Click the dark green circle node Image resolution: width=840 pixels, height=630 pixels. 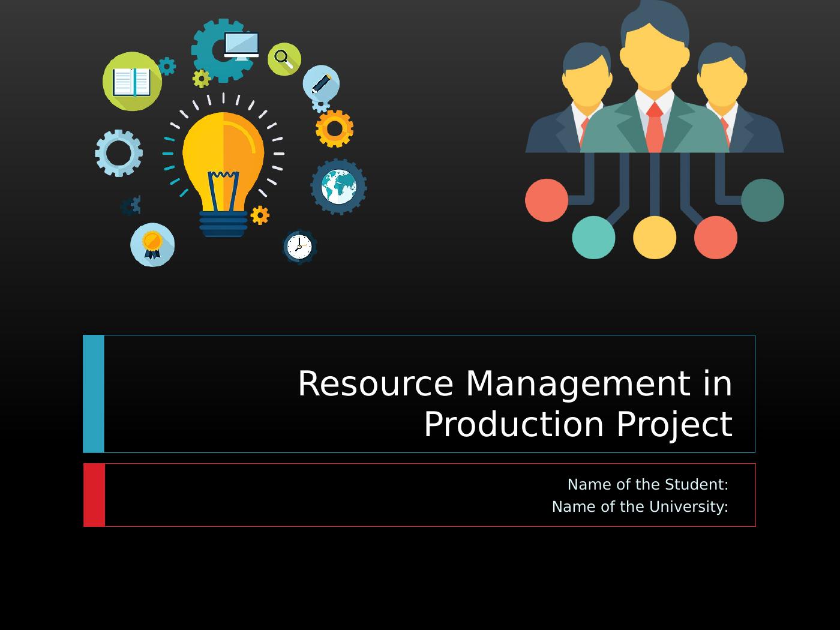pos(763,200)
